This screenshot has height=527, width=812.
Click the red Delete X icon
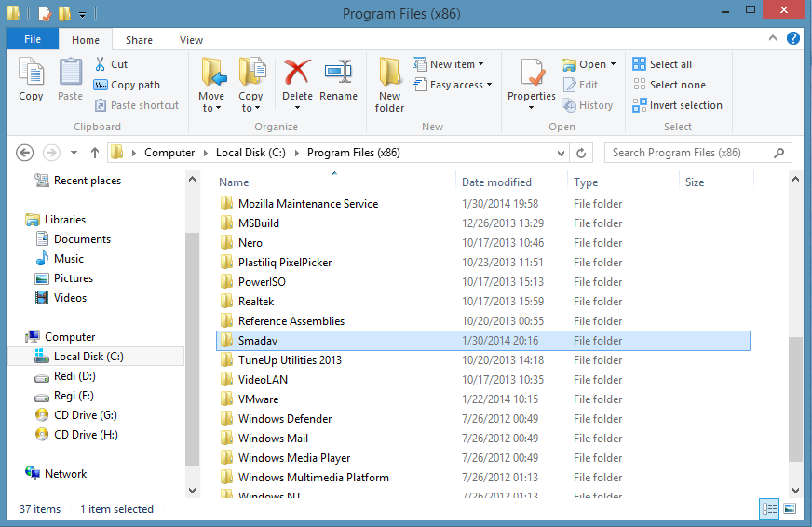point(297,72)
